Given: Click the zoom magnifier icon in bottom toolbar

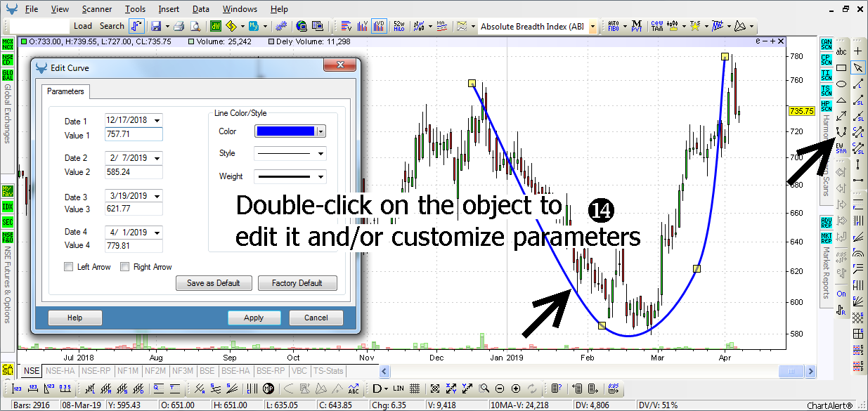Looking at the screenshot, I should [484, 388].
